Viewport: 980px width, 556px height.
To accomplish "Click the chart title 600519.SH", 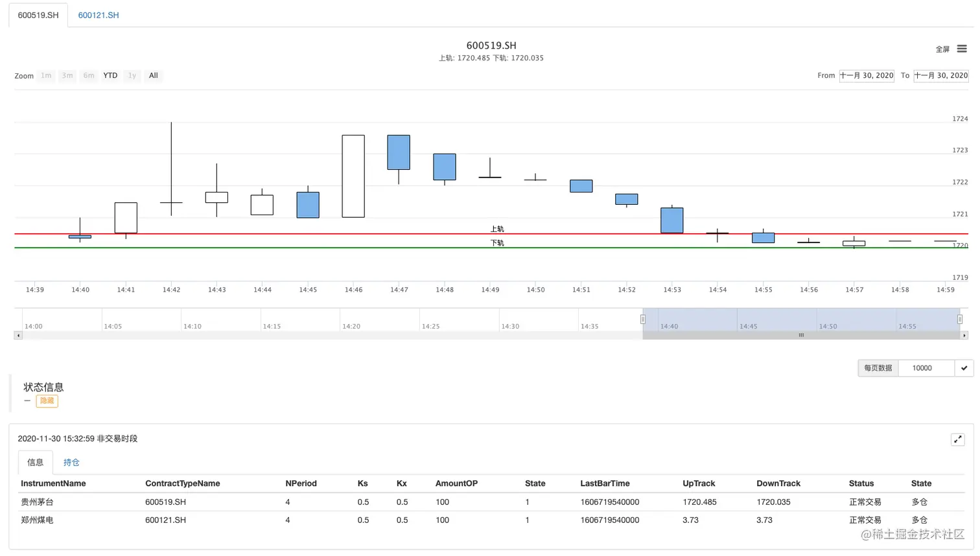I will click(x=491, y=45).
